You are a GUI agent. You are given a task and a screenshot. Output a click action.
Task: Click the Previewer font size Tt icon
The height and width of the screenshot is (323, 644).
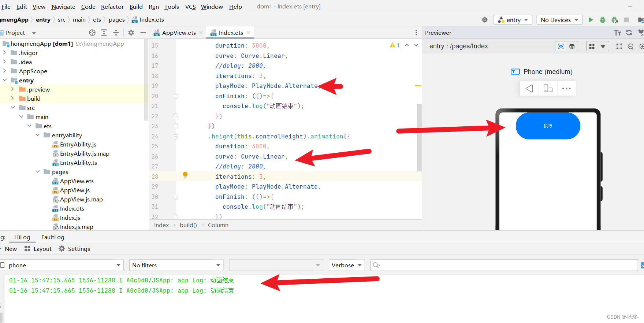[x=617, y=33]
